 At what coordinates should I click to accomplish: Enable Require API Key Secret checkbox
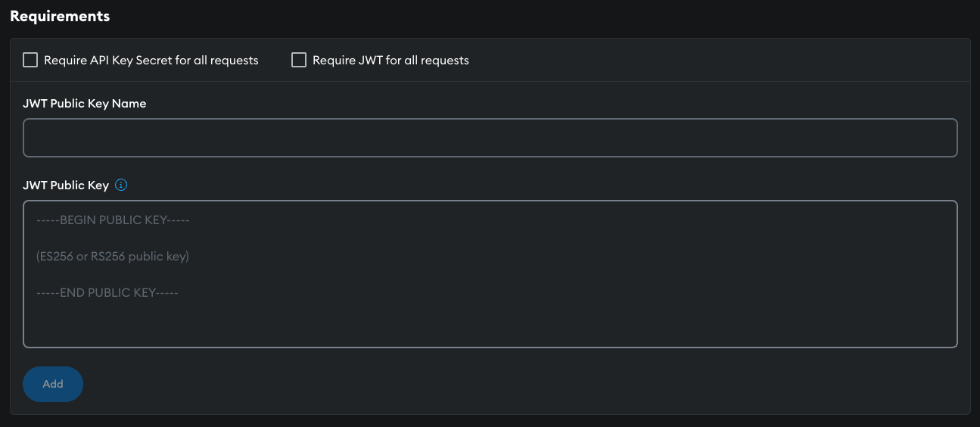tap(30, 60)
